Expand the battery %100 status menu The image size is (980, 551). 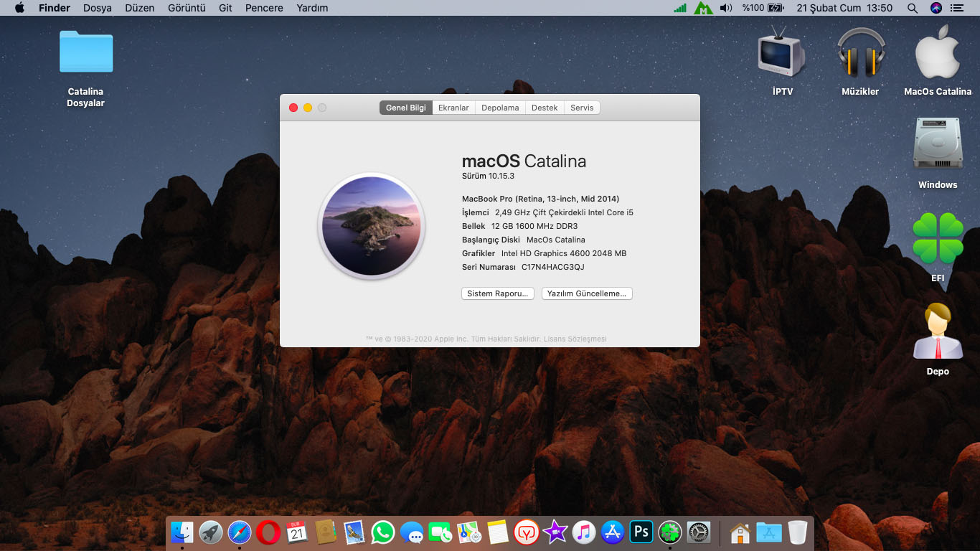[763, 8]
